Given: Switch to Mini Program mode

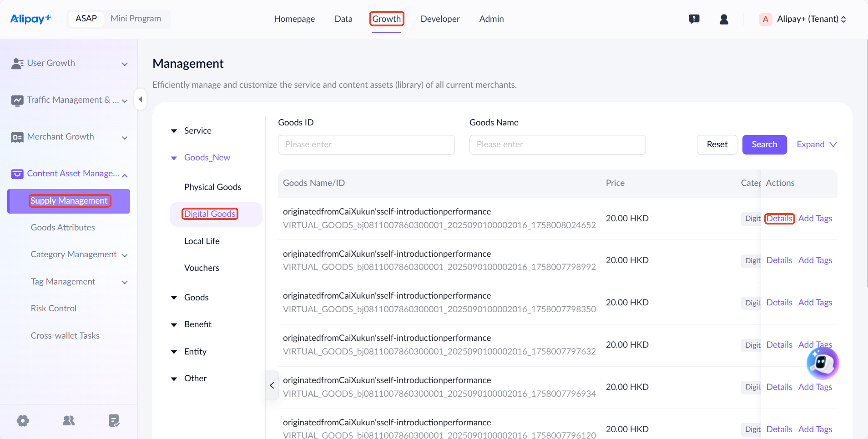Looking at the screenshot, I should click(136, 19).
